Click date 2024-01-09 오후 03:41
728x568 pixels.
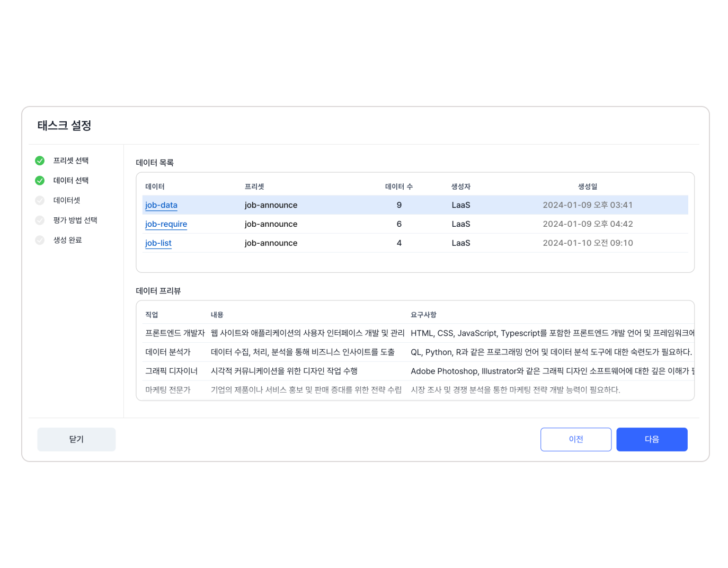click(588, 205)
